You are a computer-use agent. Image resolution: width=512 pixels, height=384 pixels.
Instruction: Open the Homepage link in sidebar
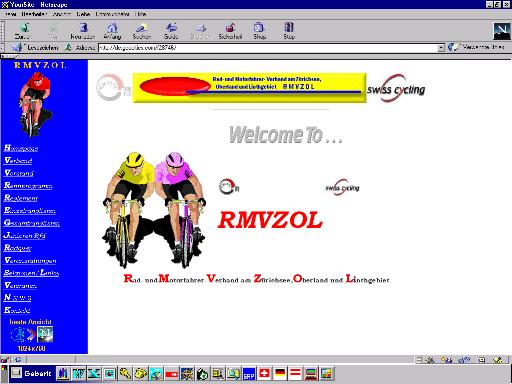click(x=21, y=148)
